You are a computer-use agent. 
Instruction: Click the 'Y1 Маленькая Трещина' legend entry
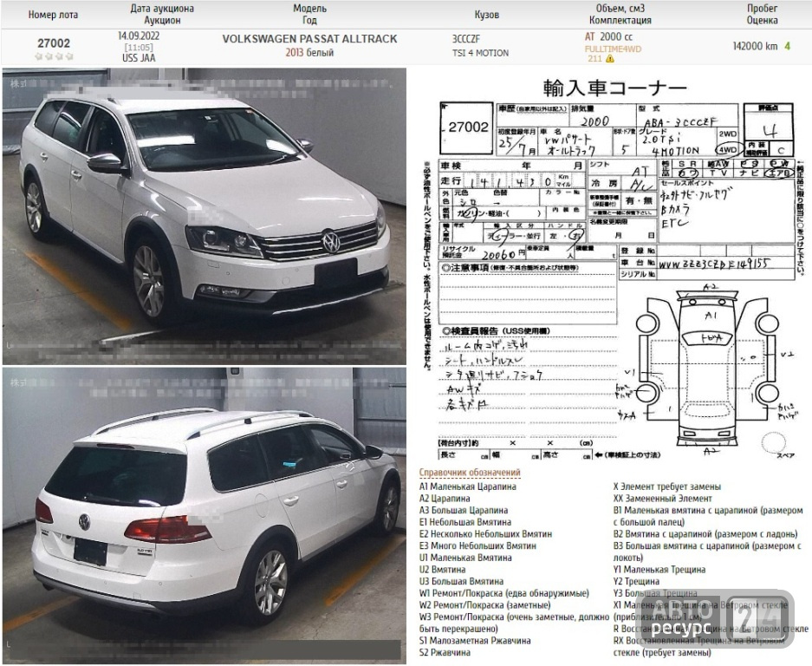tap(659, 570)
